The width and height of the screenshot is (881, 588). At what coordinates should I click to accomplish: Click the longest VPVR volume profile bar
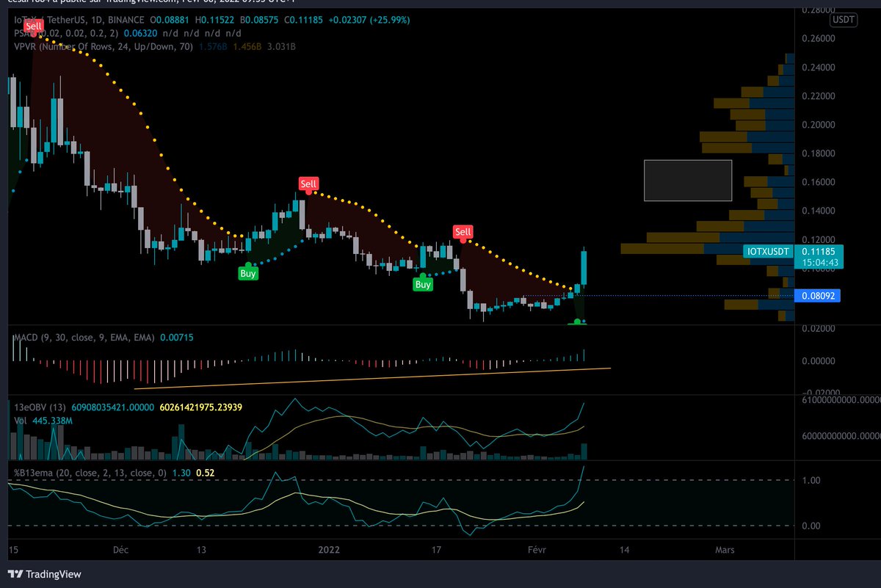708,249
